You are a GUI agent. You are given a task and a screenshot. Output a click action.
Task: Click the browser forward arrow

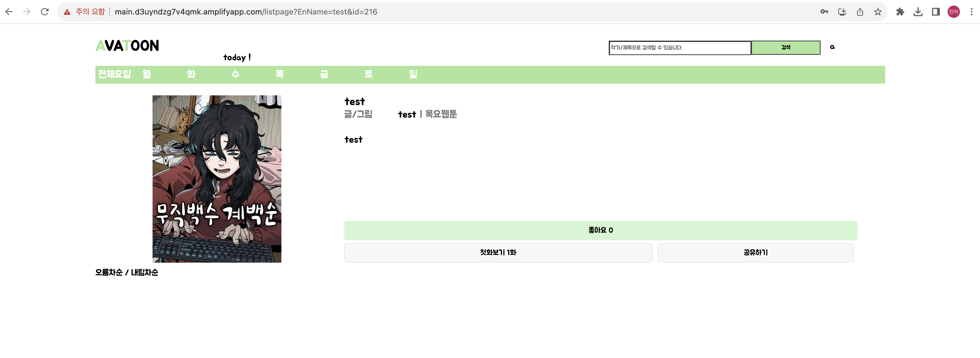coord(26,12)
